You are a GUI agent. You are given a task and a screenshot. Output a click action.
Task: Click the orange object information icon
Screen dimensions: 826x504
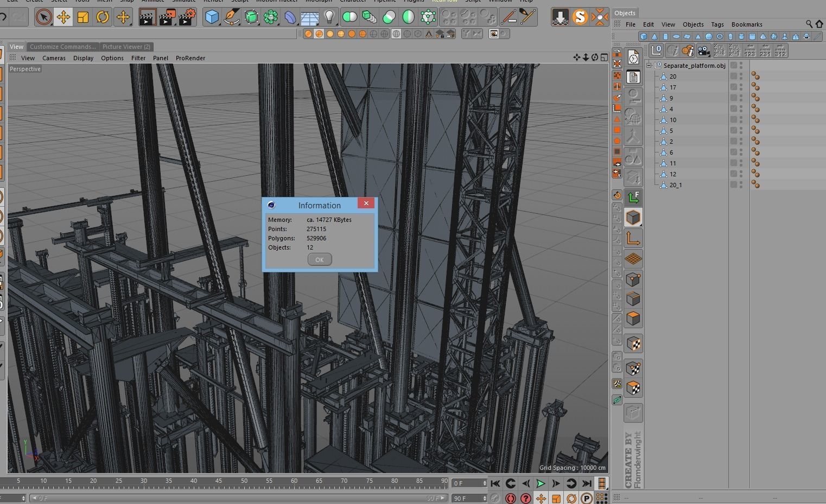688,50
